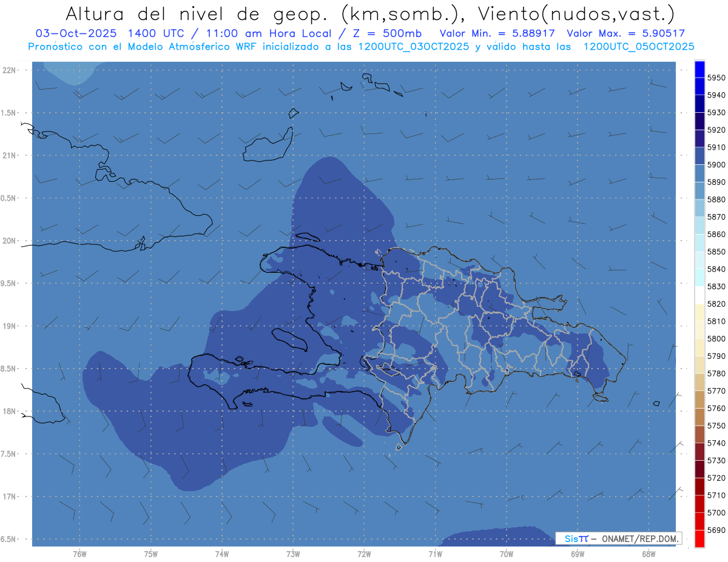This screenshot has width=728, height=562.
Task: Click the '5820' colorbar label
Action: point(716,304)
